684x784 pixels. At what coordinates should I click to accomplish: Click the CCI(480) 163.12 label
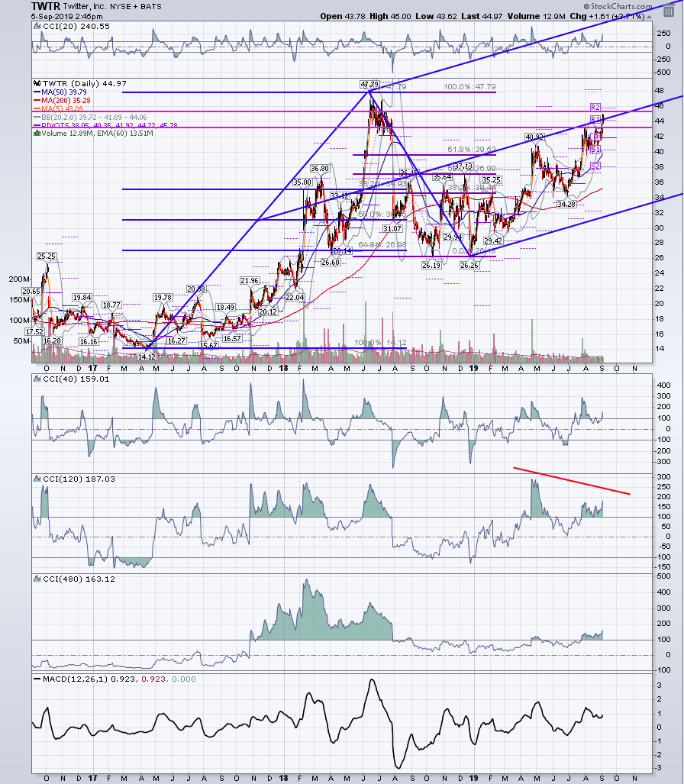79,579
